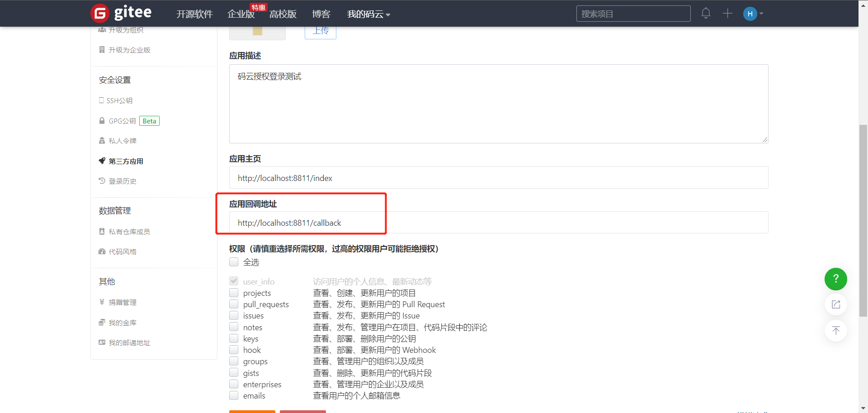Open 捐赠管理 via its currency icon
Screen dimensions: 868x413
[x=102, y=302]
